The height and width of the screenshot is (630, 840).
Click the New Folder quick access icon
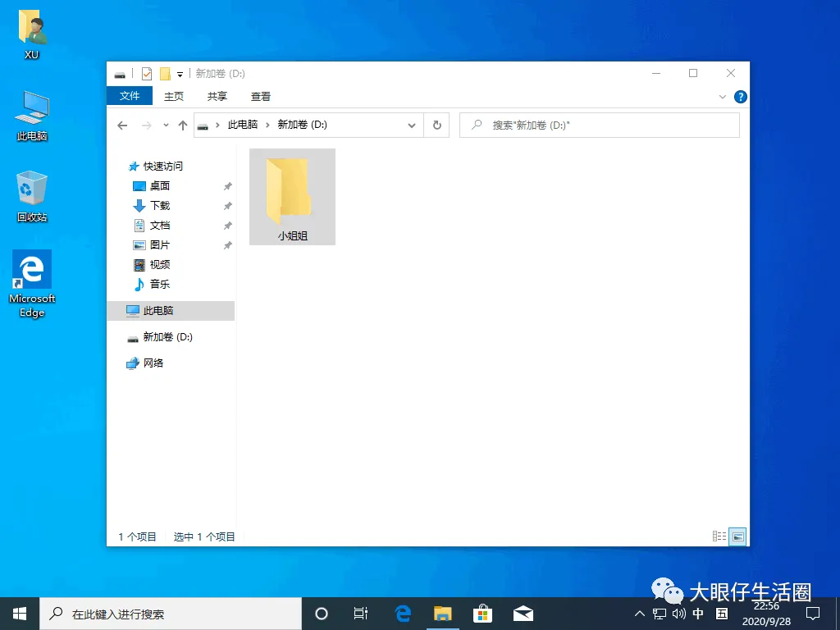click(x=164, y=73)
